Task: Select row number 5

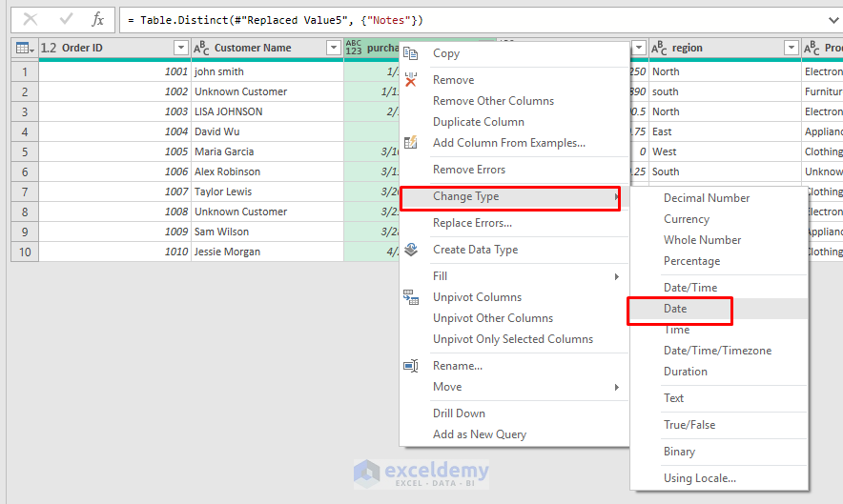Action: coord(25,152)
